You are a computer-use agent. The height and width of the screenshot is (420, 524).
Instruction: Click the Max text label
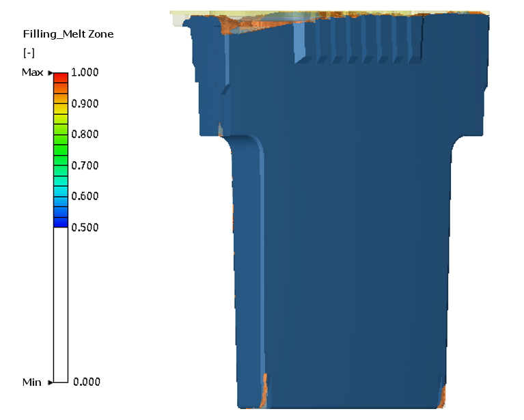coord(32,72)
